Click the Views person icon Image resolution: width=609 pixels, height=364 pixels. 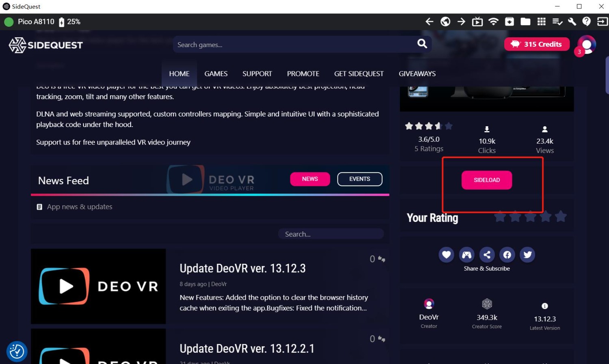tap(545, 129)
